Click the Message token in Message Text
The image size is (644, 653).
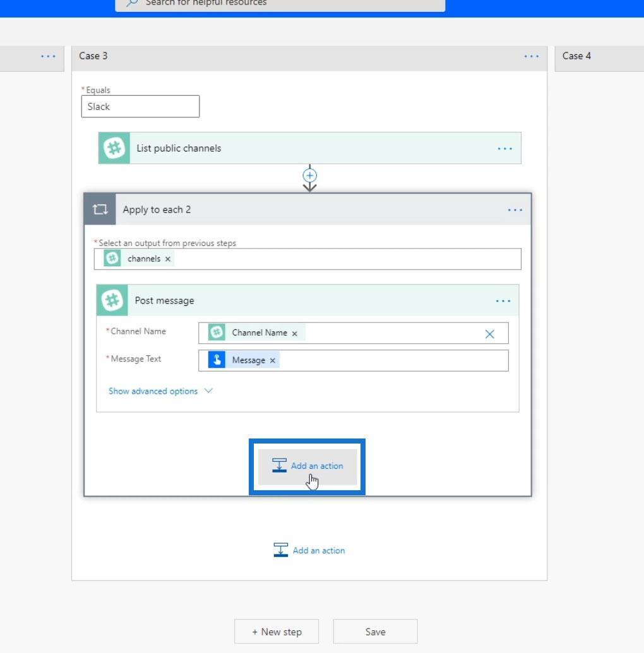248,360
